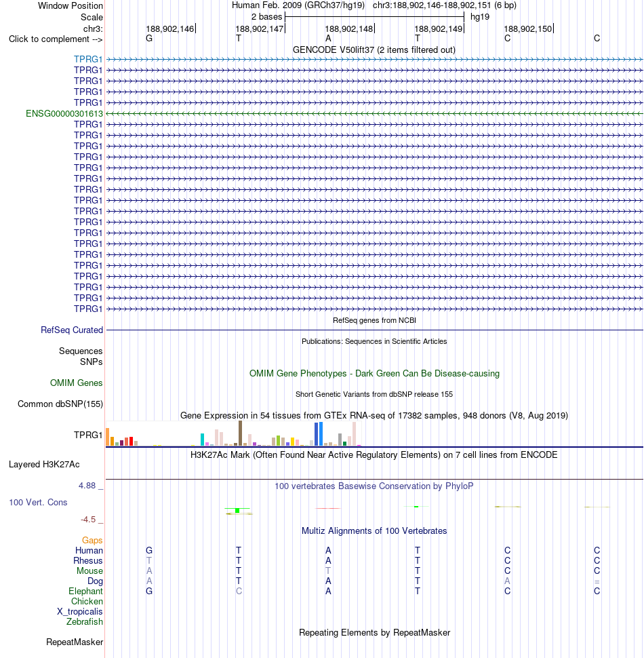Click the Chicken species label

[87, 601]
